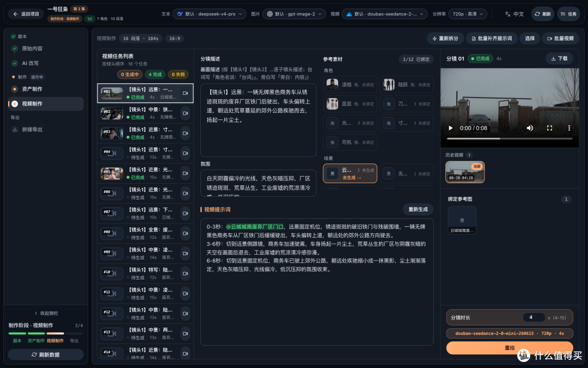This screenshot has width=588, height=368.
Task: Click the video camera icon on task #07
Action: [x=185, y=213]
